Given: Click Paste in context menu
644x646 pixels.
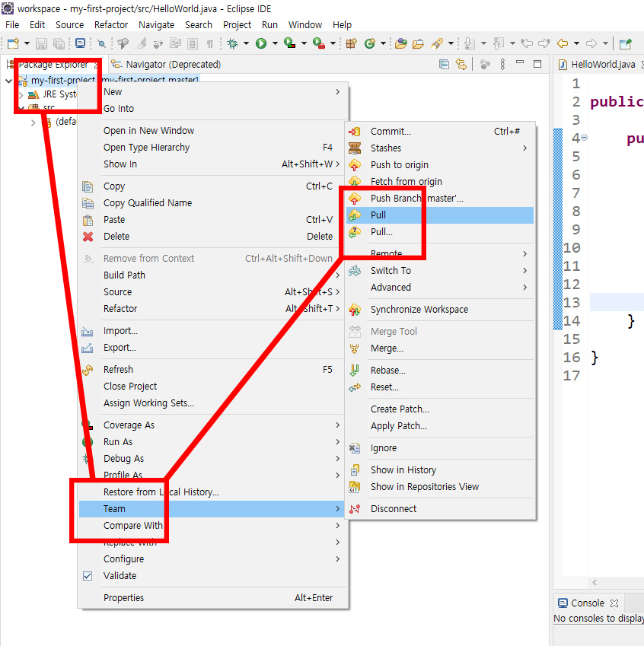Looking at the screenshot, I should coord(212,220).
